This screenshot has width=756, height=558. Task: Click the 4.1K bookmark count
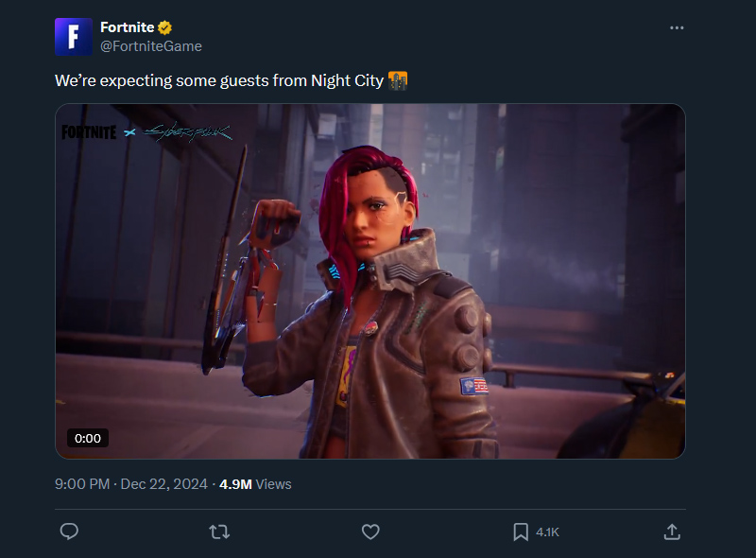[x=547, y=532]
